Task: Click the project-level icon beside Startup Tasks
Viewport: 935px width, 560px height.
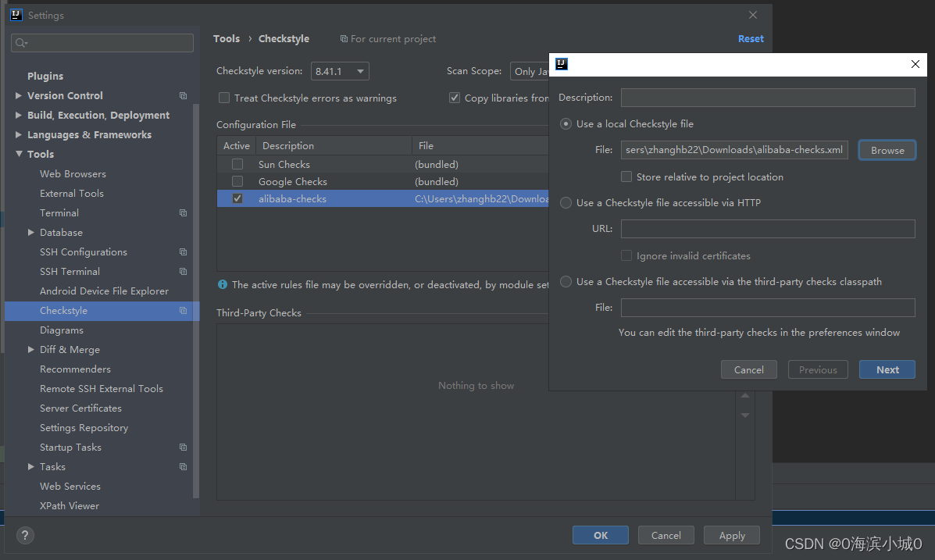Action: click(x=183, y=448)
